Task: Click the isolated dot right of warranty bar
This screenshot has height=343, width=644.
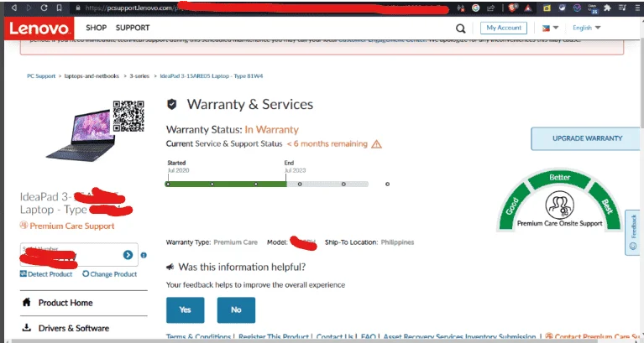Action: coord(387,184)
